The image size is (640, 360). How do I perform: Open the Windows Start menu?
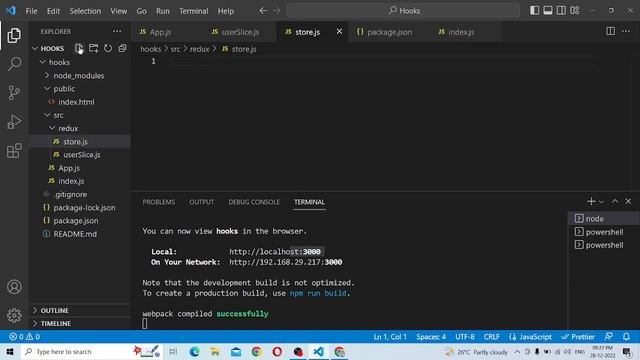[10, 351]
